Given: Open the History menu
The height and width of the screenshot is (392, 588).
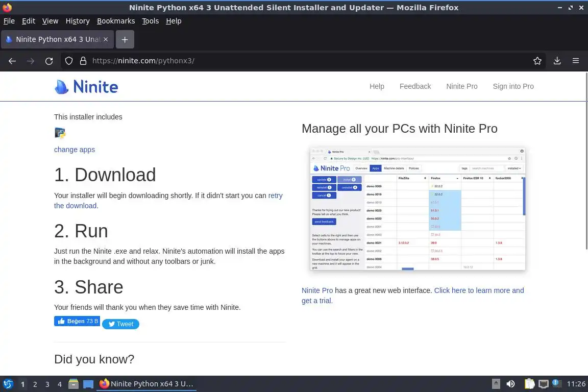Looking at the screenshot, I should pyautogui.click(x=78, y=21).
